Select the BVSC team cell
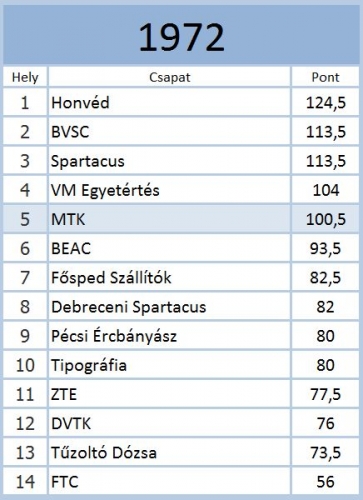 169,132
